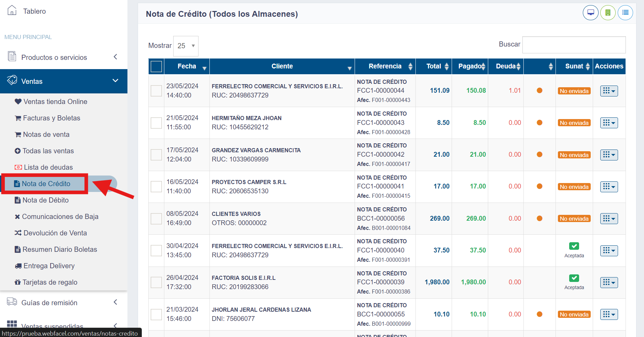Screen dimensions: 644x337
Task: Open Facturas y Boletas menu item
Action: tap(51, 118)
